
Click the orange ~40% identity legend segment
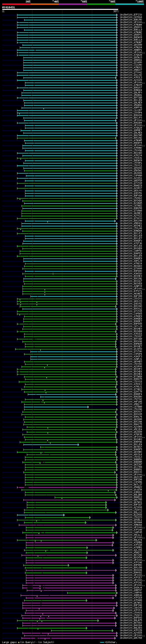coord(45,4)
